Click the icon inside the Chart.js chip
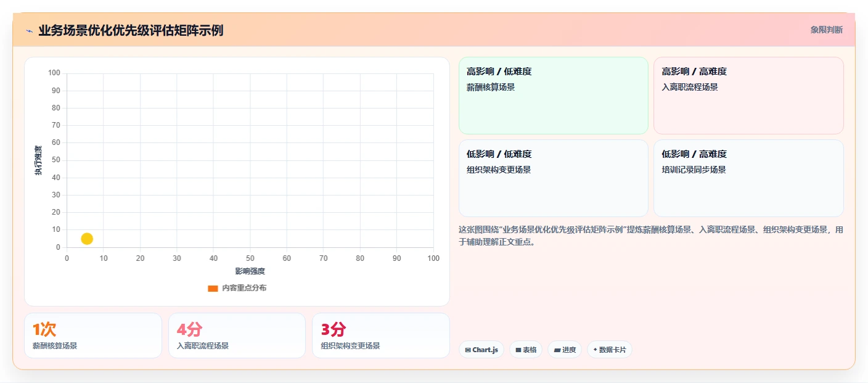 coord(468,350)
